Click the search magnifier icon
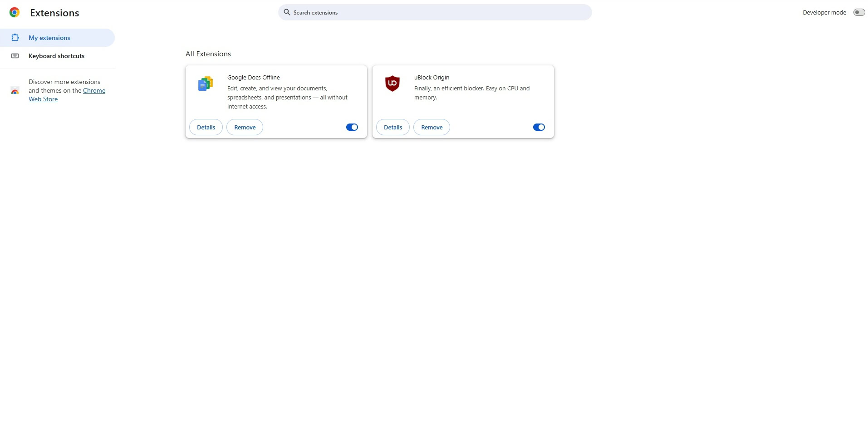 click(x=287, y=12)
